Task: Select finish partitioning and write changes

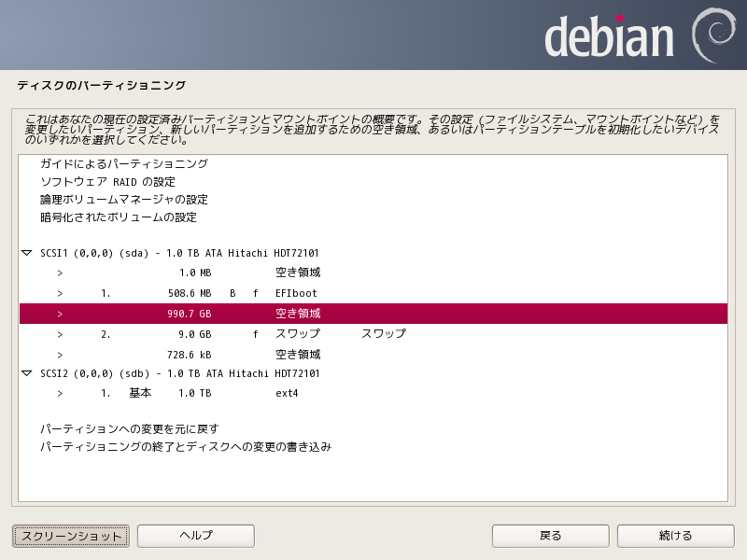Action: tap(185, 447)
